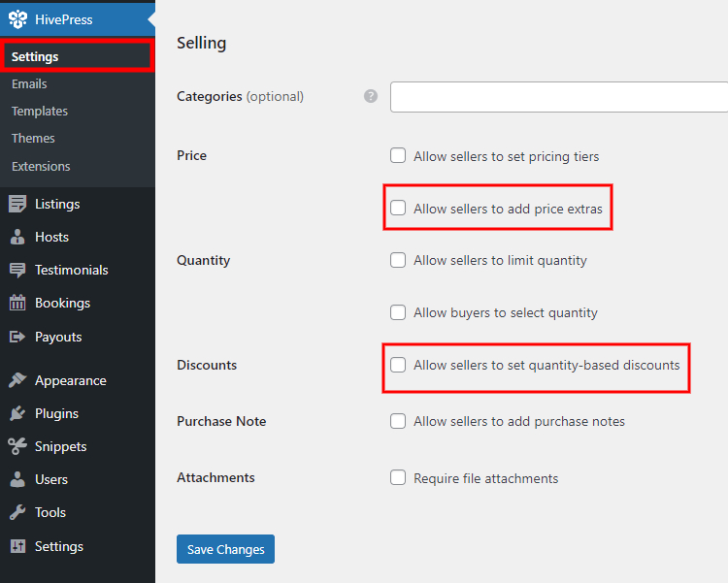
Task: Tick 'Allow sellers to add purchase notes'
Action: coord(398,421)
